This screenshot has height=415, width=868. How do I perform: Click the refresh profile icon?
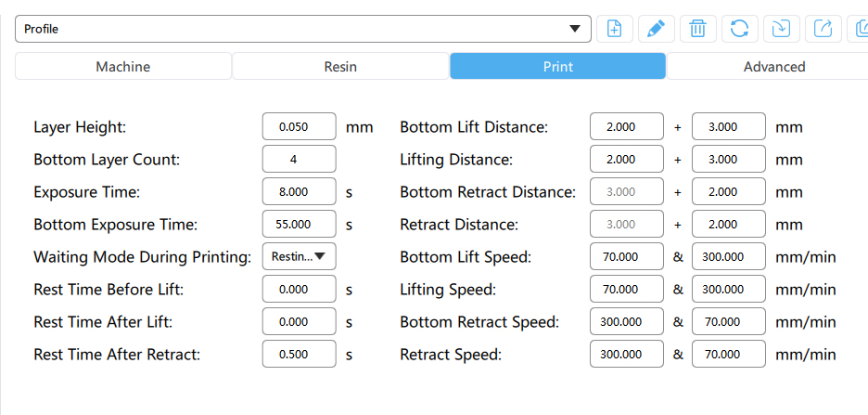pos(739,29)
